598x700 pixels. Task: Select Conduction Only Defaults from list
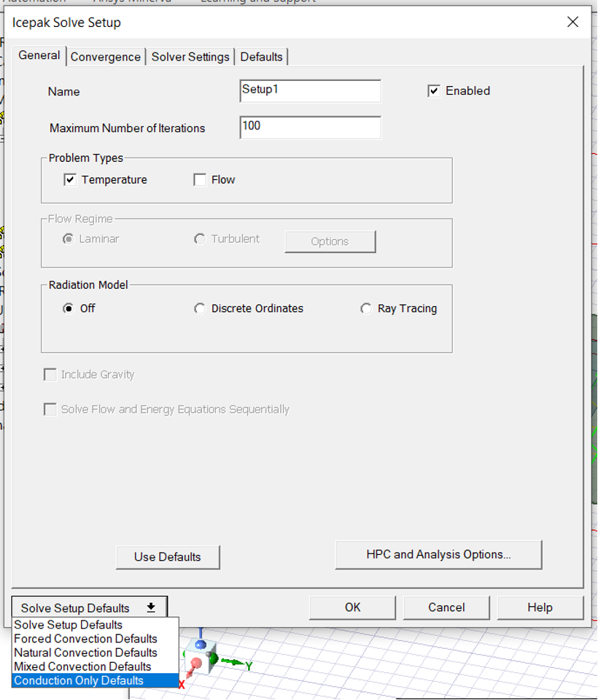pos(79,680)
